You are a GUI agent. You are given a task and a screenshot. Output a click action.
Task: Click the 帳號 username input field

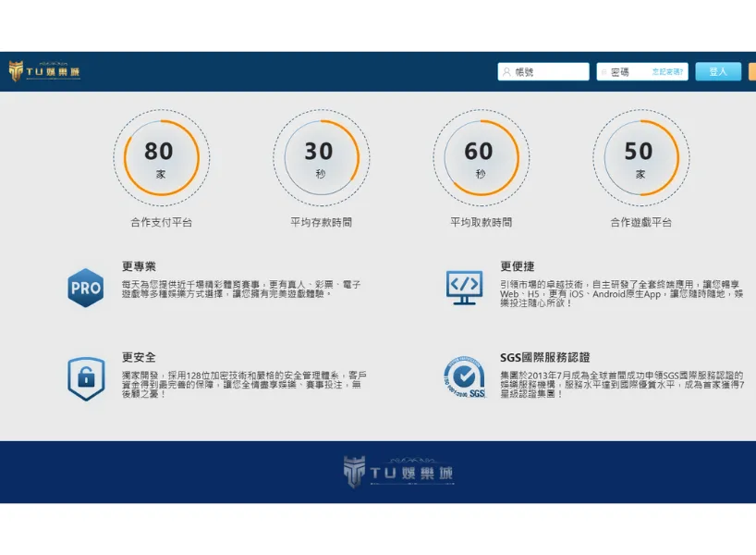tap(545, 71)
